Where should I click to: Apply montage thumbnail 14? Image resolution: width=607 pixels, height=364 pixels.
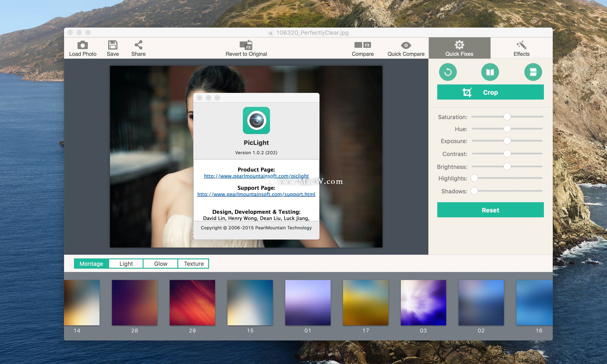tap(82, 303)
